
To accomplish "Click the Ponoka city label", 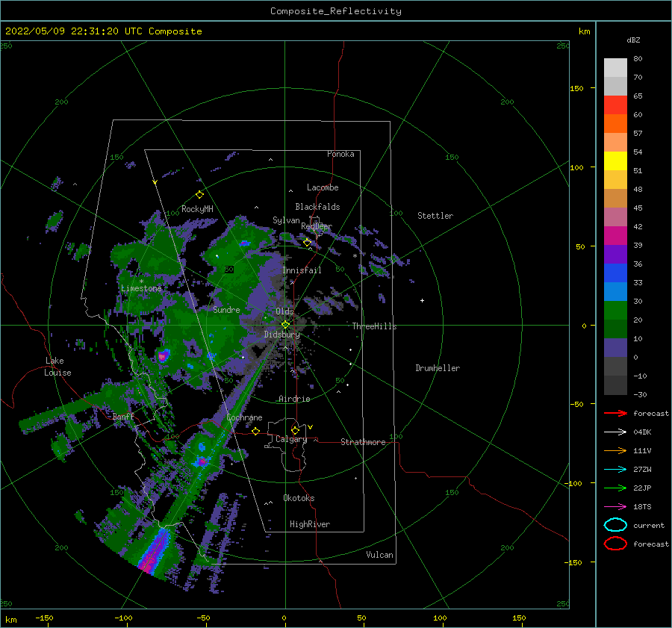I will click(340, 154).
